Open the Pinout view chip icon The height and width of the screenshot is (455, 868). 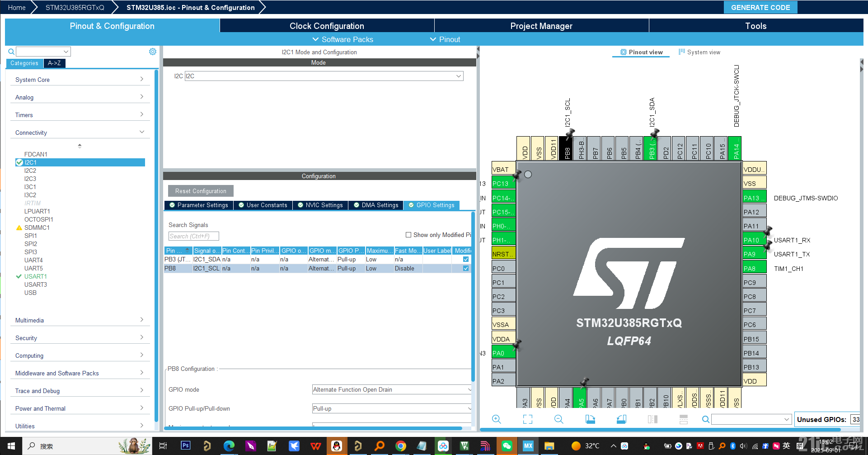[624, 52]
